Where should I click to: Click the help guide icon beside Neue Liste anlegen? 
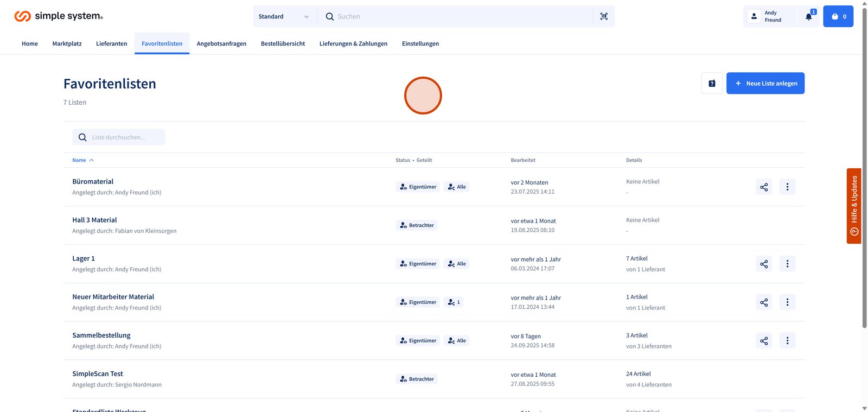tap(712, 84)
